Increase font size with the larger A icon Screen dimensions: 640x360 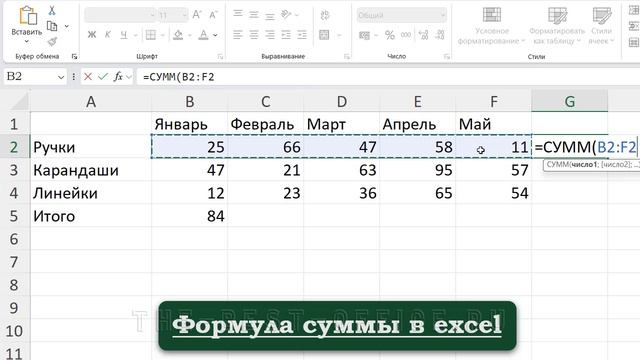tap(197, 15)
